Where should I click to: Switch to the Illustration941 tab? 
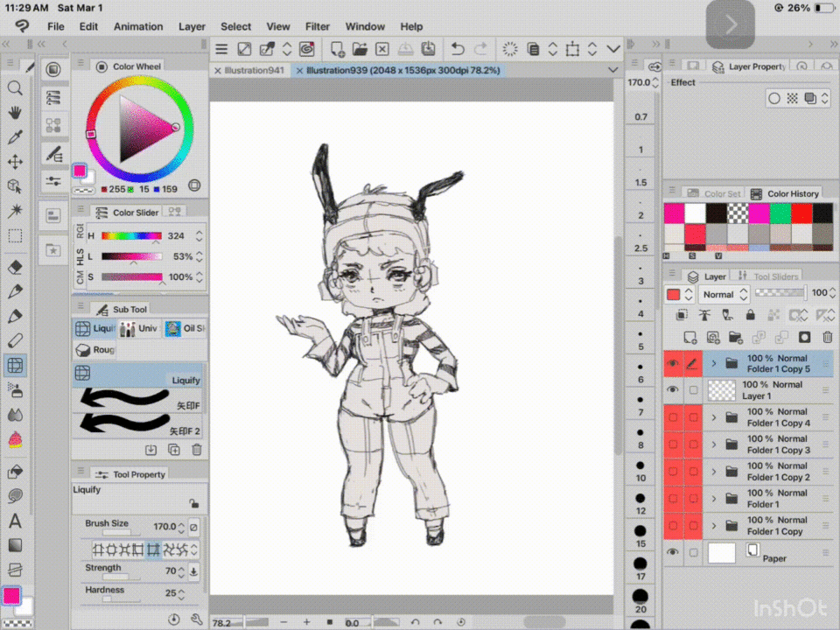click(254, 70)
